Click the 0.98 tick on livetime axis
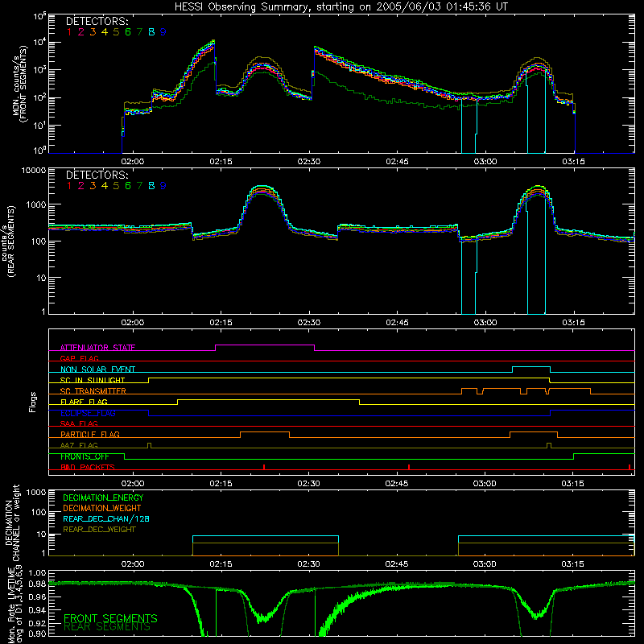Image resolution: width=644 pixels, height=644 pixels. [38, 584]
